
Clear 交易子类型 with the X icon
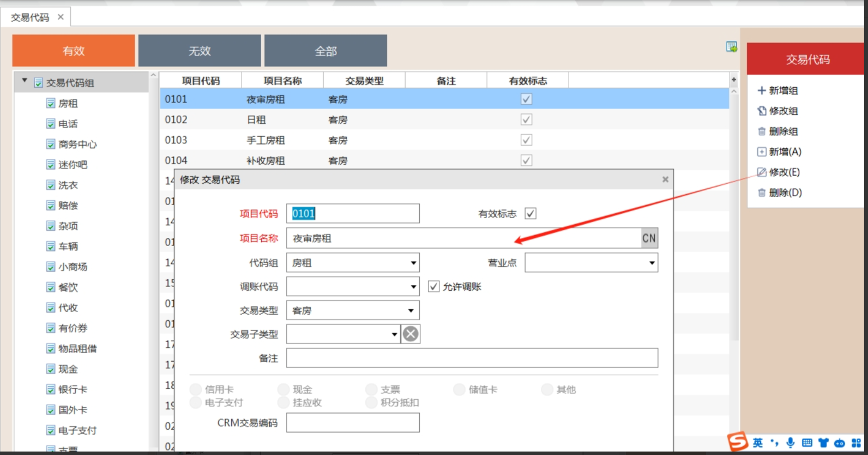(411, 334)
